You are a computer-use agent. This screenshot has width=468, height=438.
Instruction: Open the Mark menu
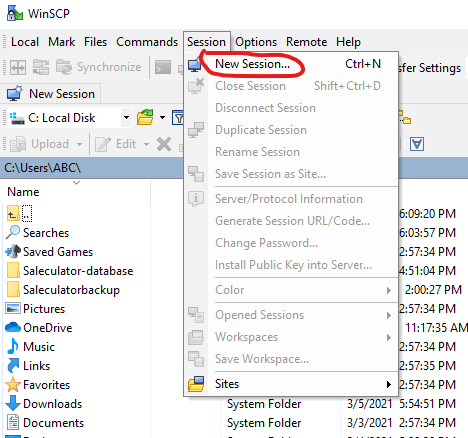pos(62,42)
